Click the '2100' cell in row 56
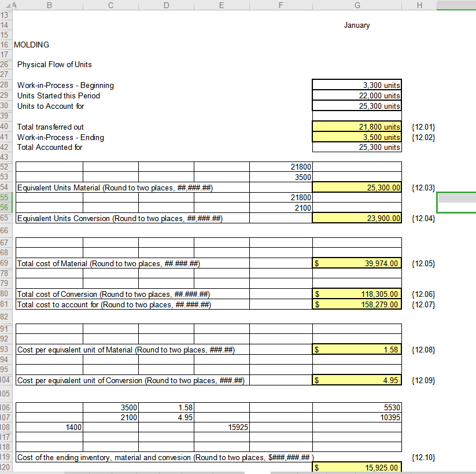The image size is (476, 474). (x=281, y=208)
